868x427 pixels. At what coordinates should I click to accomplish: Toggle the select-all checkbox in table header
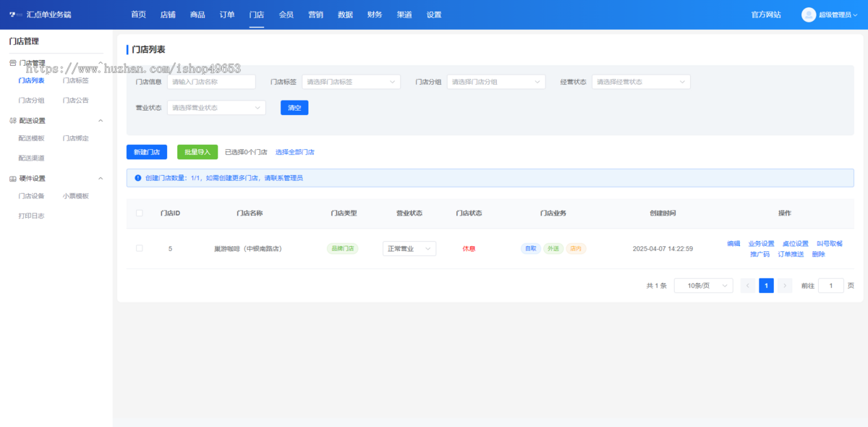pyautogui.click(x=140, y=213)
